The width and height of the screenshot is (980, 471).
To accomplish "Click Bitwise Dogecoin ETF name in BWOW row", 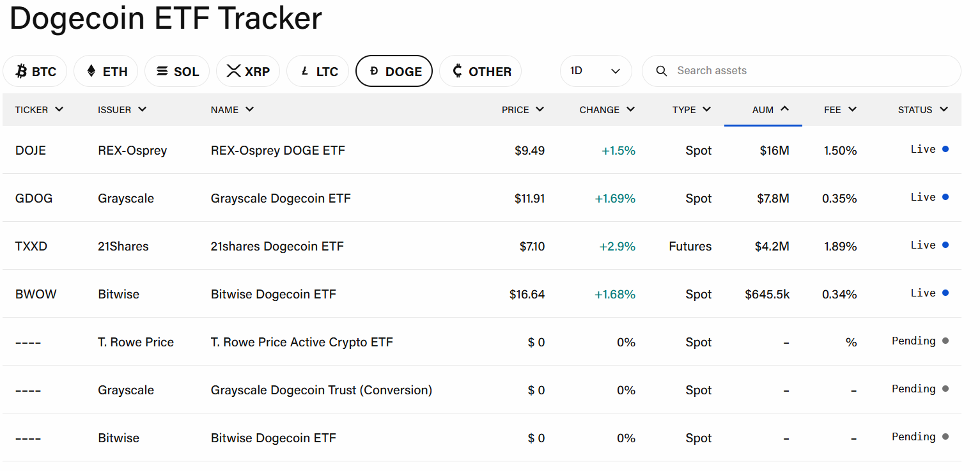I will [274, 295].
